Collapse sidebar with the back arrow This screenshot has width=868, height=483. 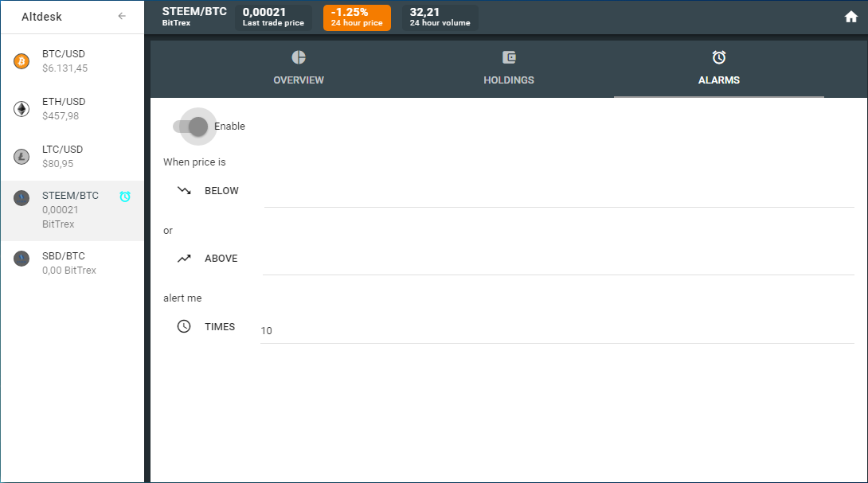[x=122, y=16]
